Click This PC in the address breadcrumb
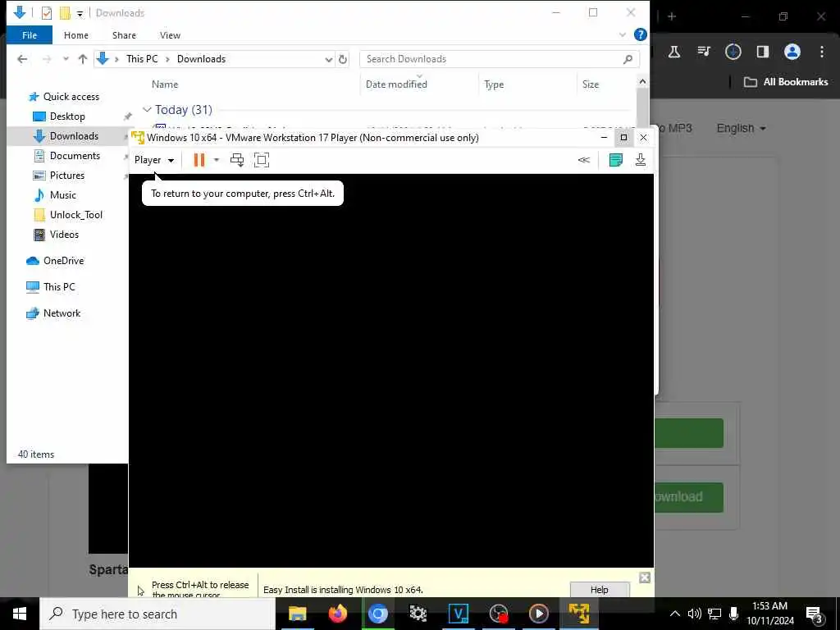This screenshot has width=840, height=630. coord(142,59)
